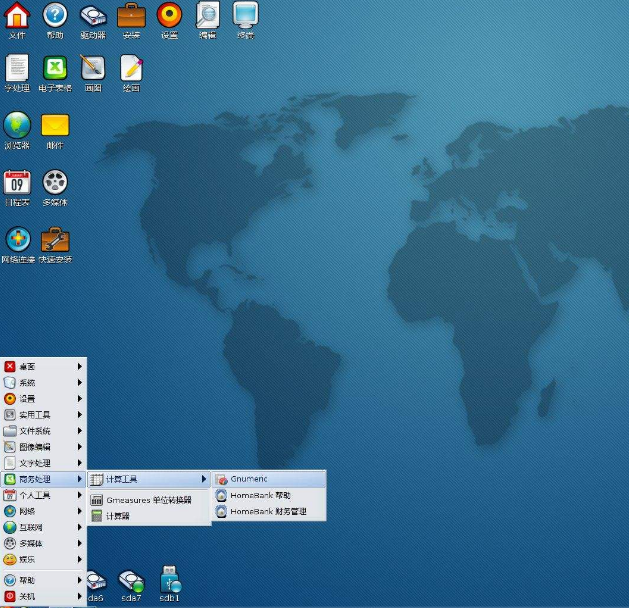The height and width of the screenshot is (608, 629).
Task: Launch the 电子表格 spreadsheet desktop icon
Action: point(55,68)
